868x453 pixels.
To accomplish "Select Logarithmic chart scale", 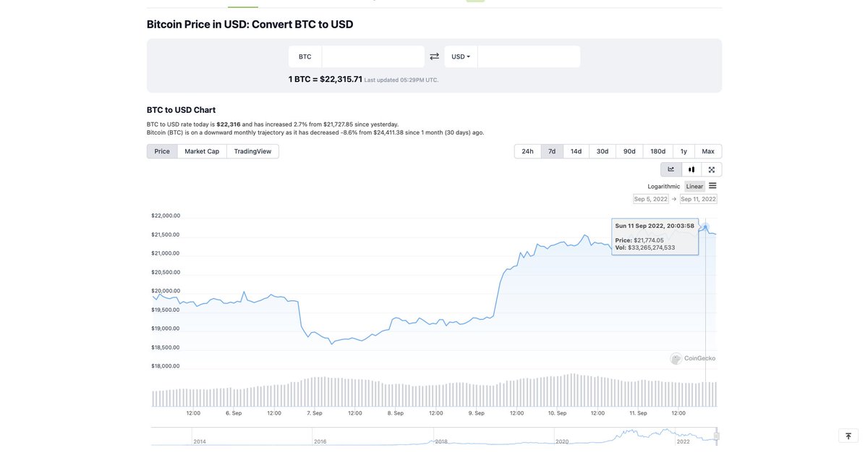I will 664,187.
